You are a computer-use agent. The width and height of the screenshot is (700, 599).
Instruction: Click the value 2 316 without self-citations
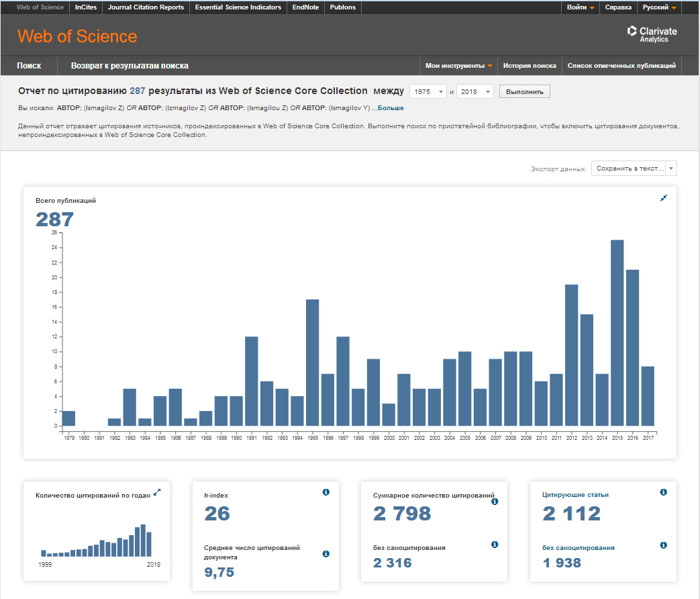(x=393, y=563)
